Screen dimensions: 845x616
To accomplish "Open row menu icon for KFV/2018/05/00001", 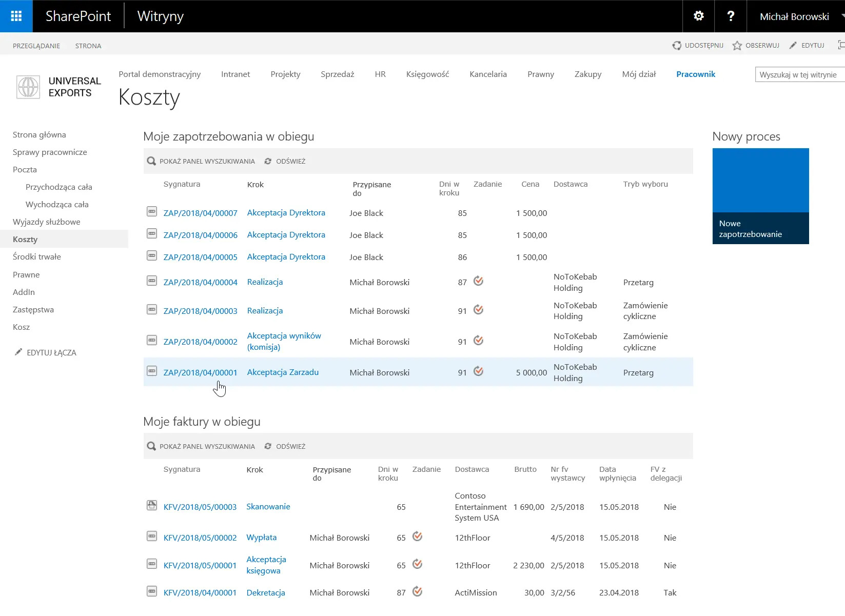I will [x=152, y=564].
